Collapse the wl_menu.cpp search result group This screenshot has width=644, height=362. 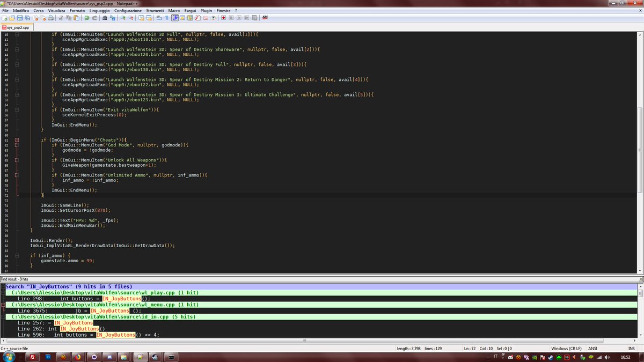(x=3, y=305)
